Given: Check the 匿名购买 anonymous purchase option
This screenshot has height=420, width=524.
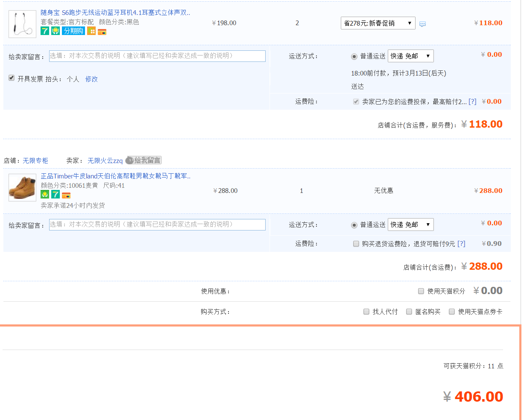Looking at the screenshot, I should [x=409, y=312].
